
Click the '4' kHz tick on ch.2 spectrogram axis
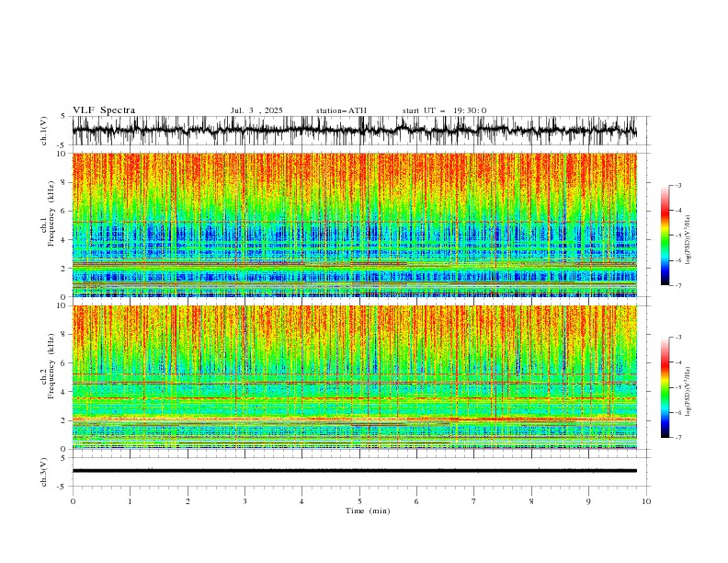(64, 392)
